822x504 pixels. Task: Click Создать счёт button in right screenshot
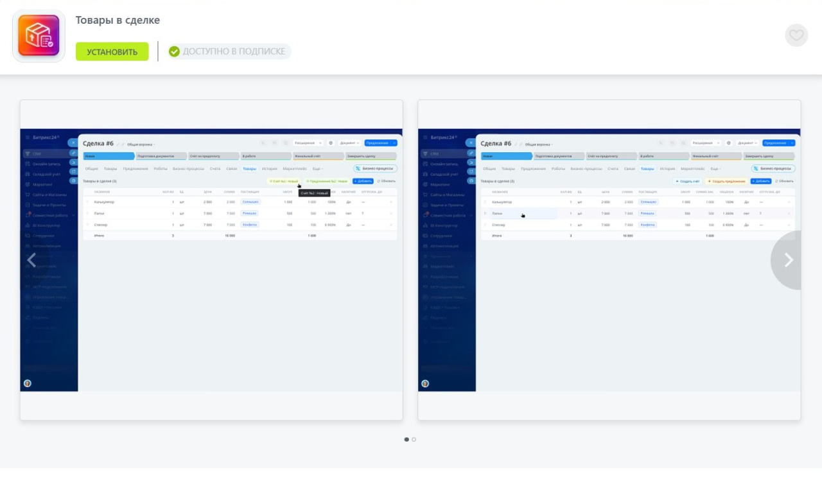687,181
